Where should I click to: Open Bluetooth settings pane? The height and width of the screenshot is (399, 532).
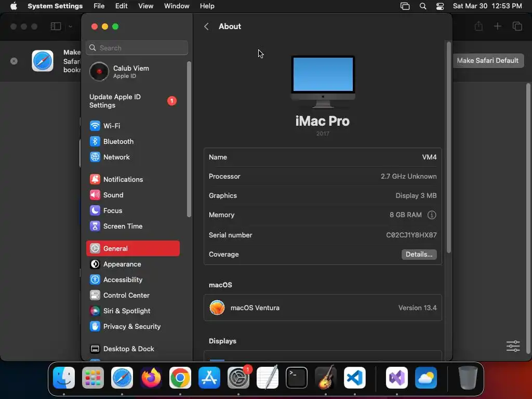132,141
